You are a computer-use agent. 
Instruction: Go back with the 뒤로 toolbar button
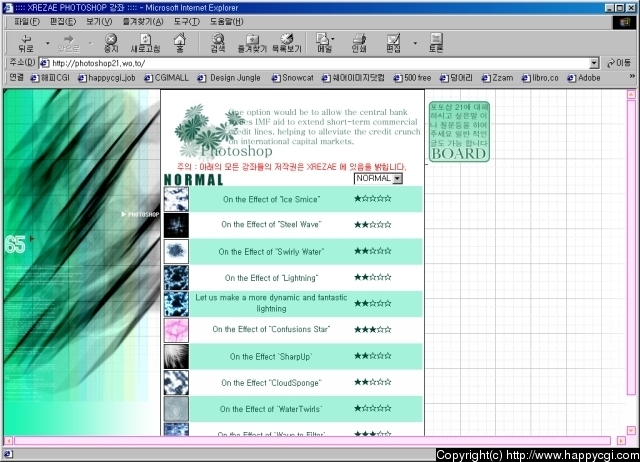coord(26,43)
